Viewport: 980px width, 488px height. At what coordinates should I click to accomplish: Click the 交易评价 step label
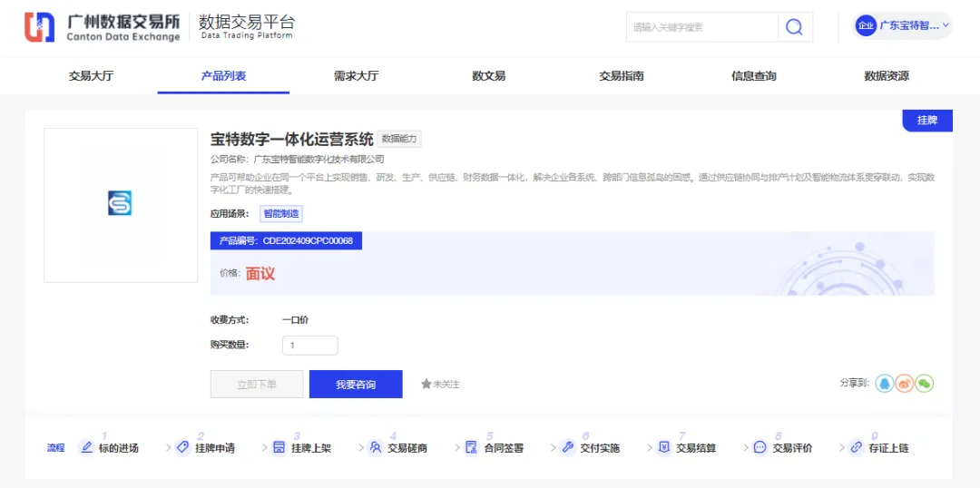click(x=792, y=448)
